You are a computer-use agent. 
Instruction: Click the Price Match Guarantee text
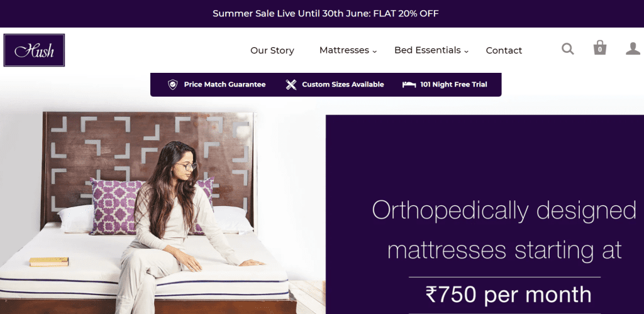pyautogui.click(x=225, y=84)
